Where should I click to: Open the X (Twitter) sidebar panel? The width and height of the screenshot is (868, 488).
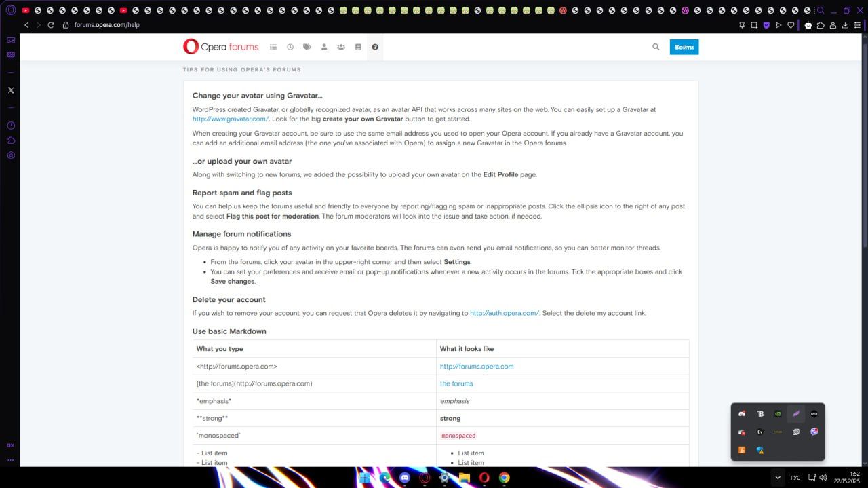point(11,90)
